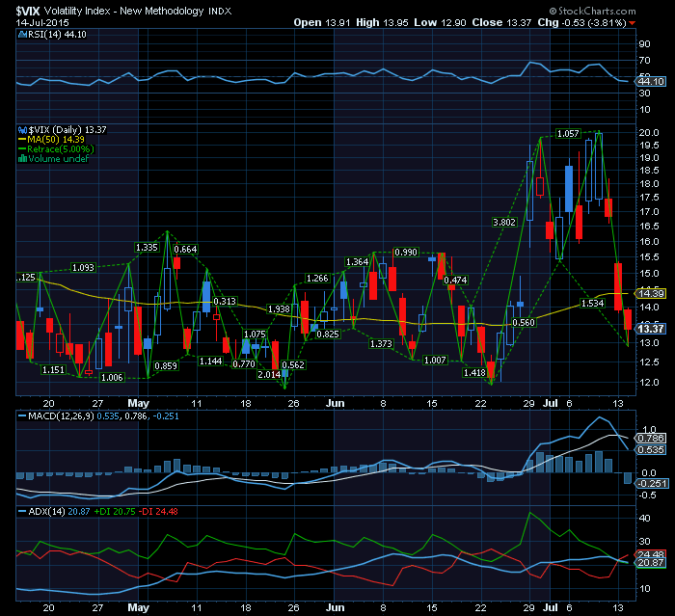Click the Jul label on price chart axis
Image resolution: width=675 pixels, height=616 pixels.
(x=550, y=403)
